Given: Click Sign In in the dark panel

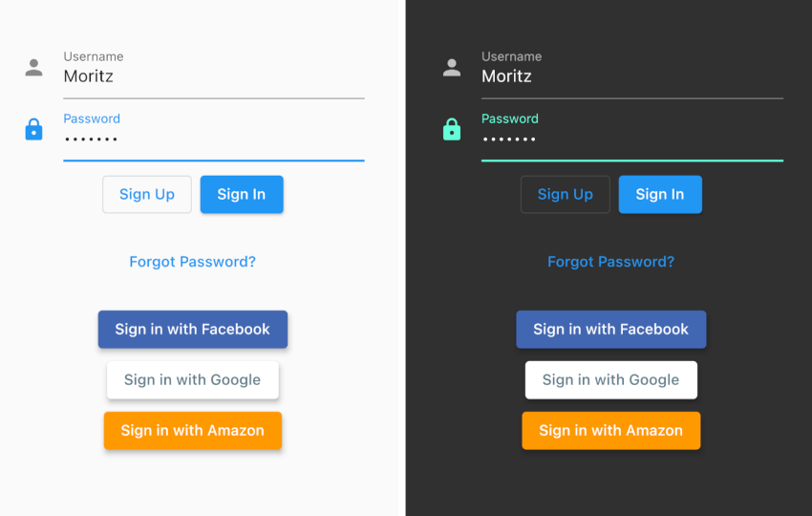Looking at the screenshot, I should click(x=660, y=194).
